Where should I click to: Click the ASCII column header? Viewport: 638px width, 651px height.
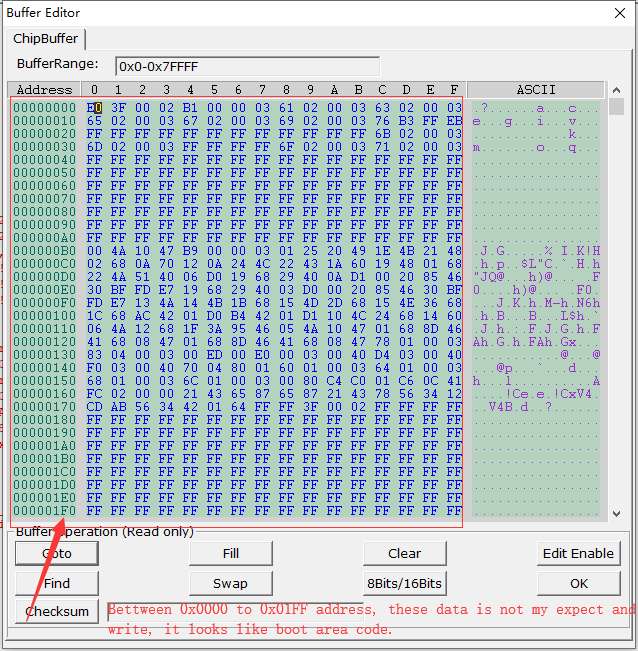point(535,90)
